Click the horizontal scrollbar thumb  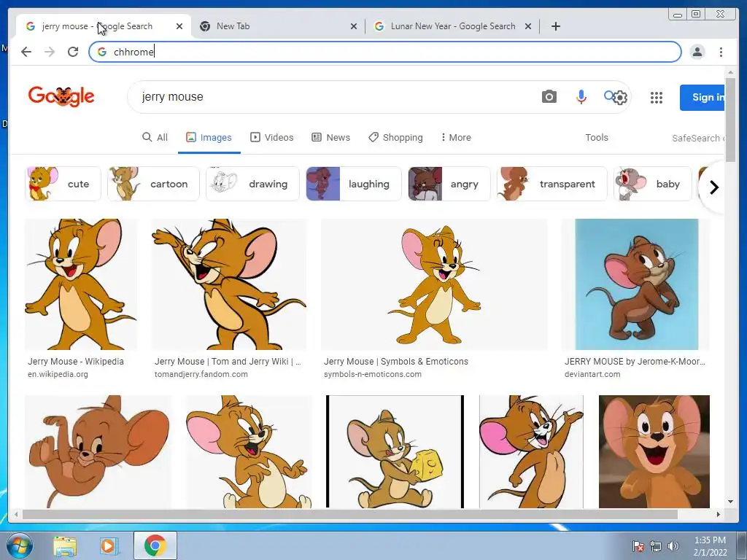pos(349,514)
